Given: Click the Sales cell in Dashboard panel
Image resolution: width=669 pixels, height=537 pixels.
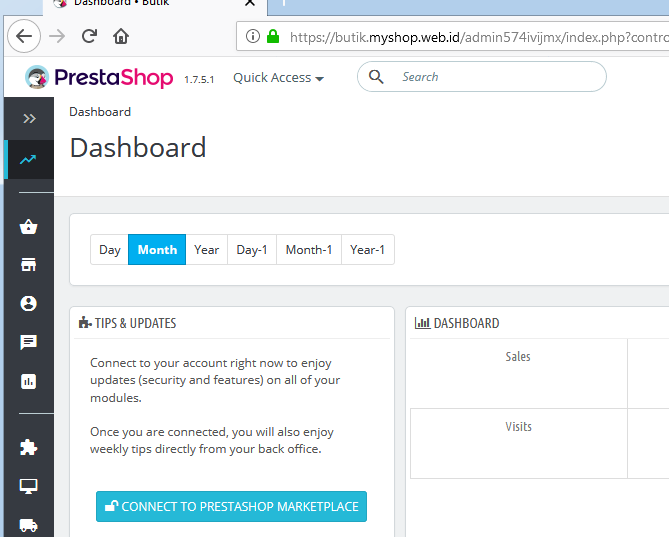Looking at the screenshot, I should [x=518, y=373].
